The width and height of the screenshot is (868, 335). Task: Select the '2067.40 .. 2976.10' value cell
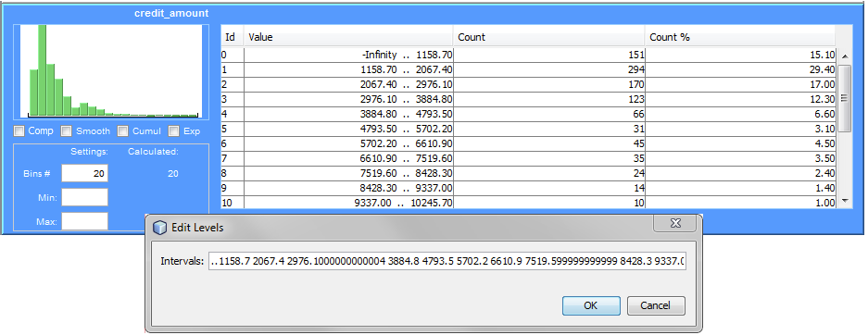[348, 84]
